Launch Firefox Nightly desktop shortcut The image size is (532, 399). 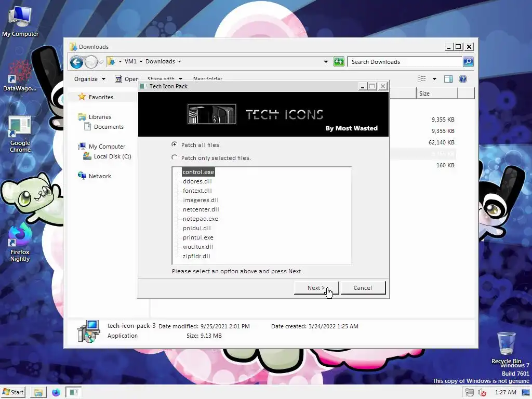click(x=20, y=242)
